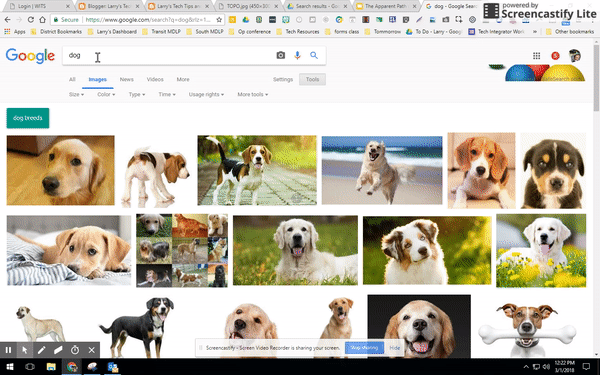Switch to the Videos search tab
The width and height of the screenshot is (600, 375).
(x=155, y=80)
